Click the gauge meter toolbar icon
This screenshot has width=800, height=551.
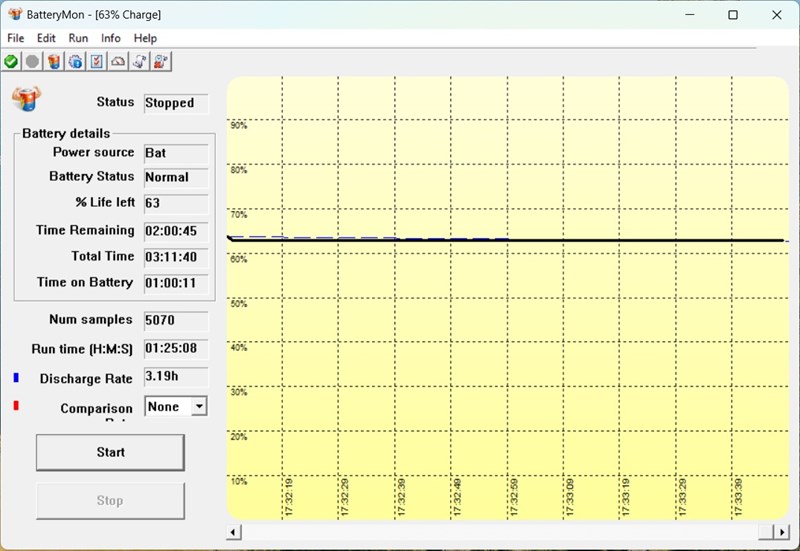pos(118,62)
